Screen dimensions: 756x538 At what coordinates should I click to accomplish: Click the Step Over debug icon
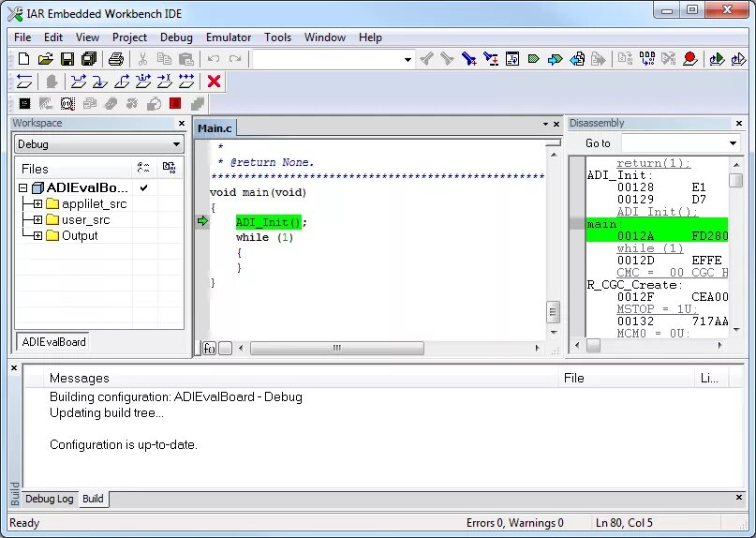pyautogui.click(x=79, y=81)
